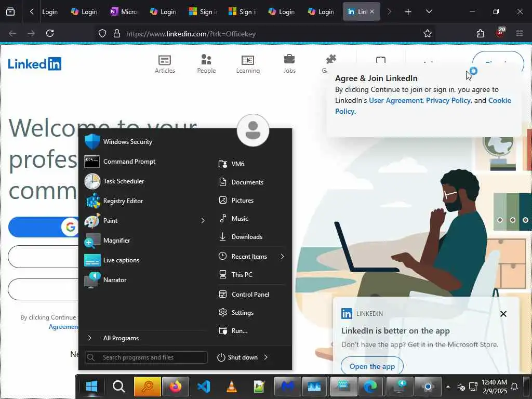The width and height of the screenshot is (532, 399).
Task: Click Open the app button
Action: (372, 366)
